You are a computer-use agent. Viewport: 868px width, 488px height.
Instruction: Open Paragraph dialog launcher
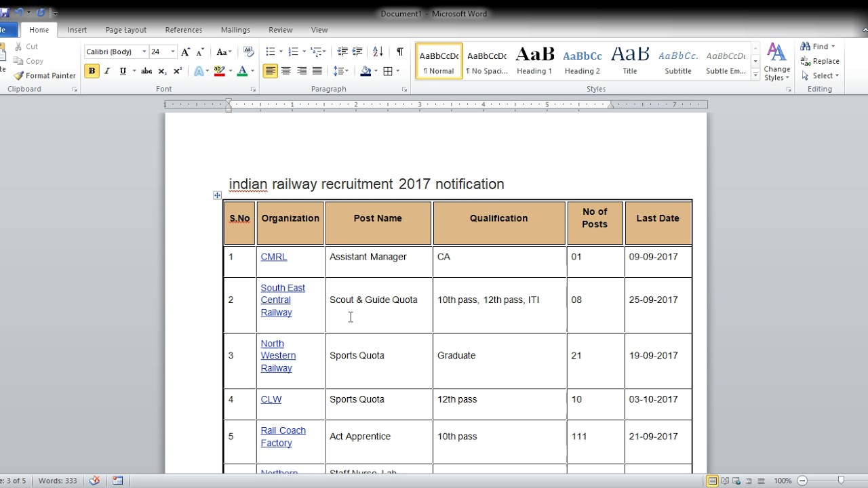(405, 89)
